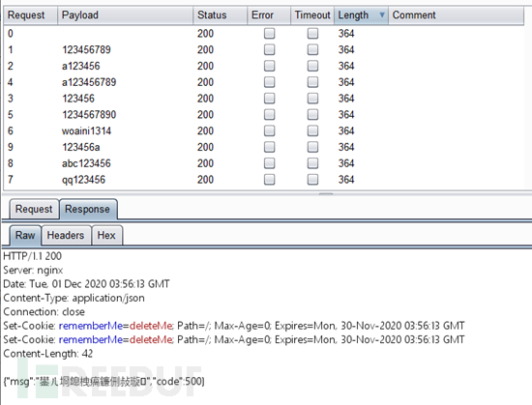Select the Raw view tab
The height and width of the screenshot is (405, 532).
[x=25, y=235]
